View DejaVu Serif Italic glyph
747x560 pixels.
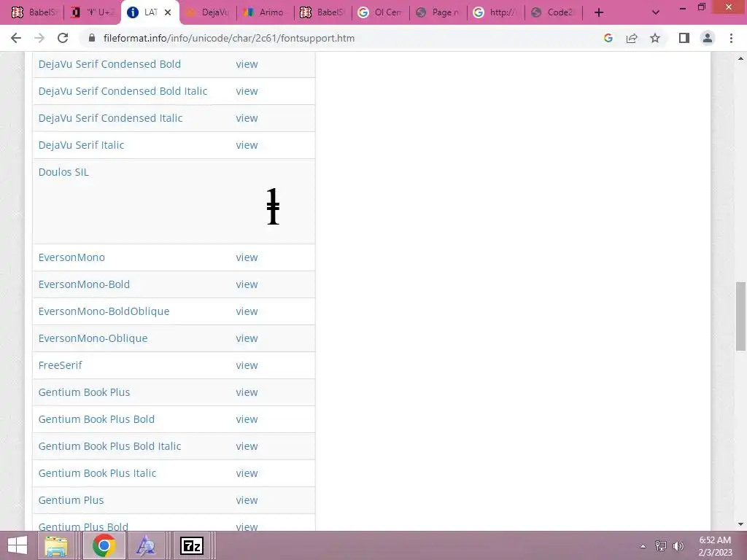pyautogui.click(x=247, y=145)
